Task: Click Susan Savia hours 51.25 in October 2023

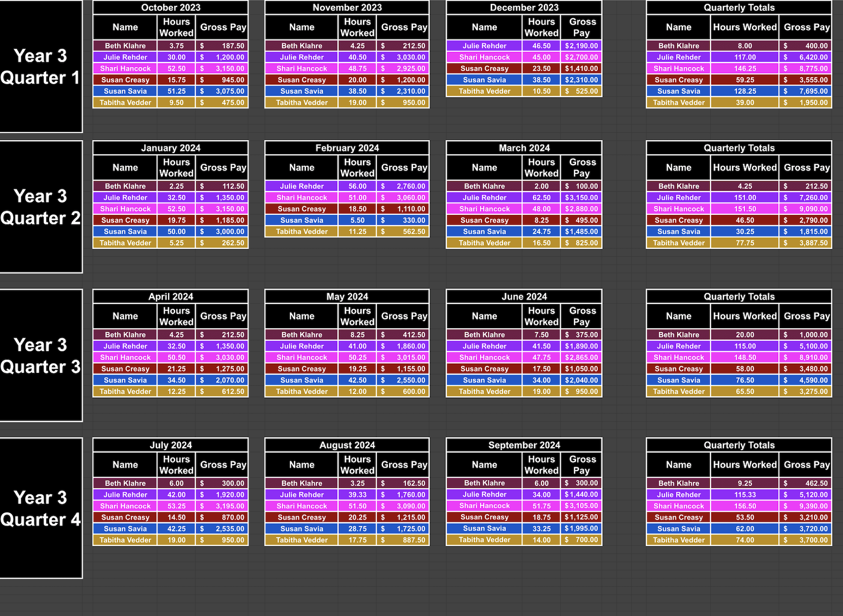Action: pyautogui.click(x=176, y=91)
